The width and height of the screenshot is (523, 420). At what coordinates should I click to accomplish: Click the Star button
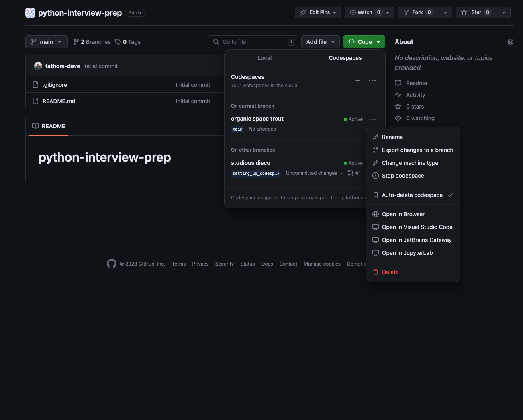(476, 12)
